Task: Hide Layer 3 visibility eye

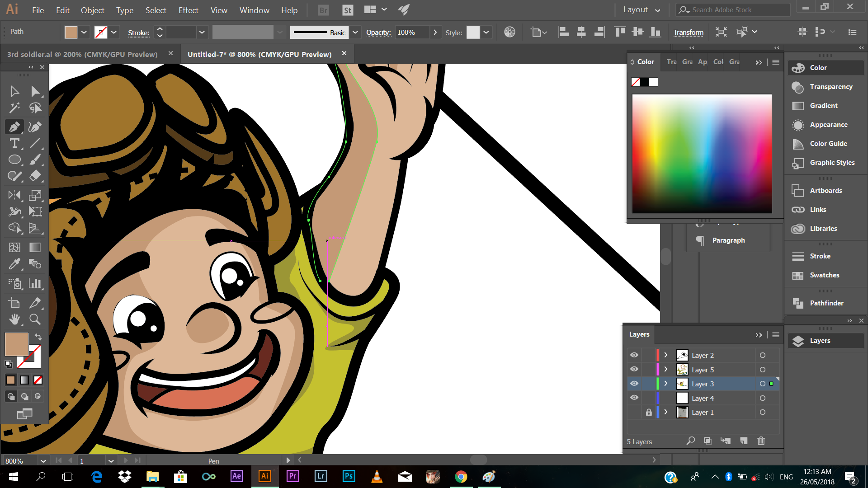Action: point(634,383)
